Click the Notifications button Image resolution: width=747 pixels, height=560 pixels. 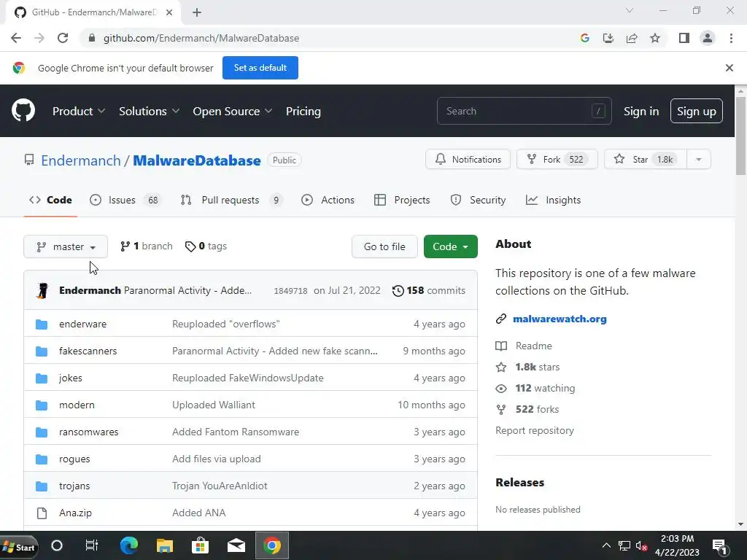(x=468, y=160)
